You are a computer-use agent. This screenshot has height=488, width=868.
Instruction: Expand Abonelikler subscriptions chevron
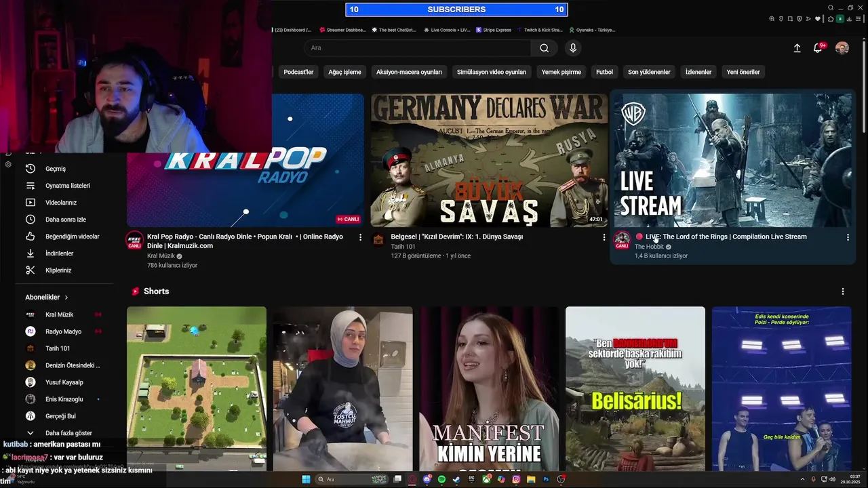(x=66, y=298)
